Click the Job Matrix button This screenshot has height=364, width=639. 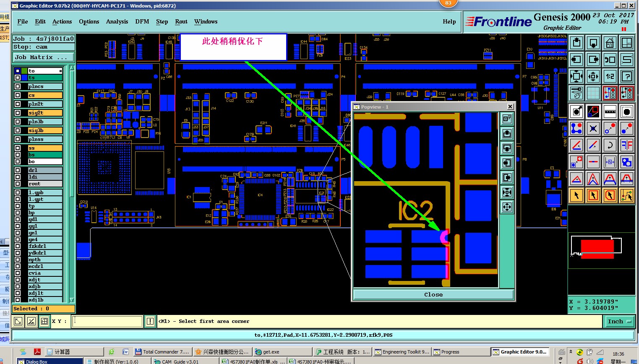point(44,57)
